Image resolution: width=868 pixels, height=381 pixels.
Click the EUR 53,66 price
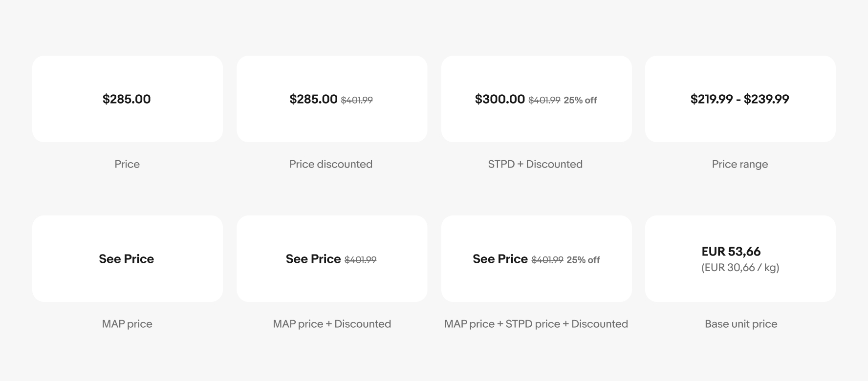(731, 252)
